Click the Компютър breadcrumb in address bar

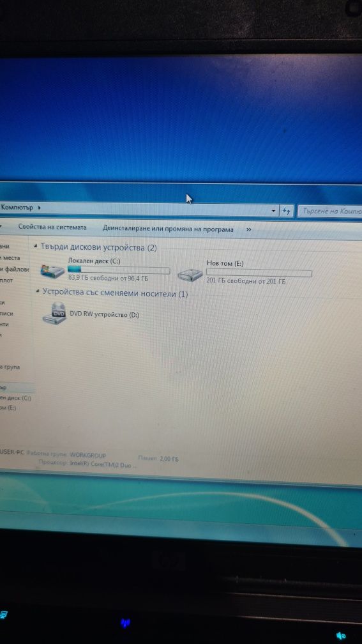pos(17,208)
